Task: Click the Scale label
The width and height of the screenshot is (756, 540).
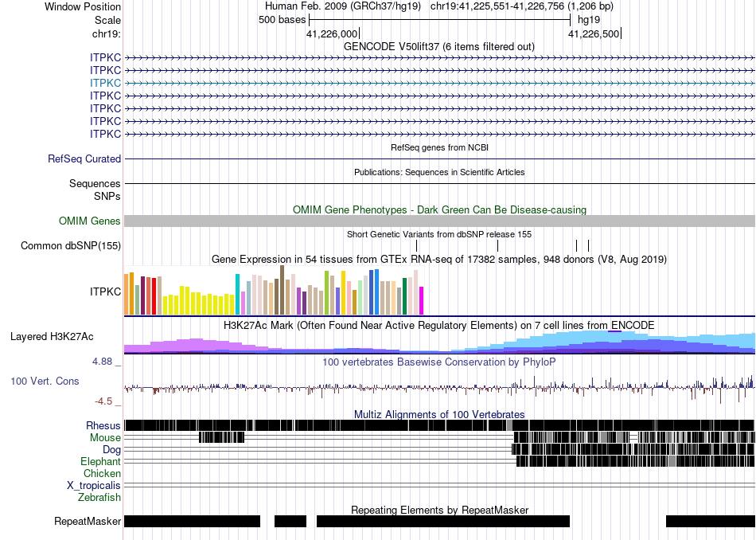Action: [x=107, y=20]
